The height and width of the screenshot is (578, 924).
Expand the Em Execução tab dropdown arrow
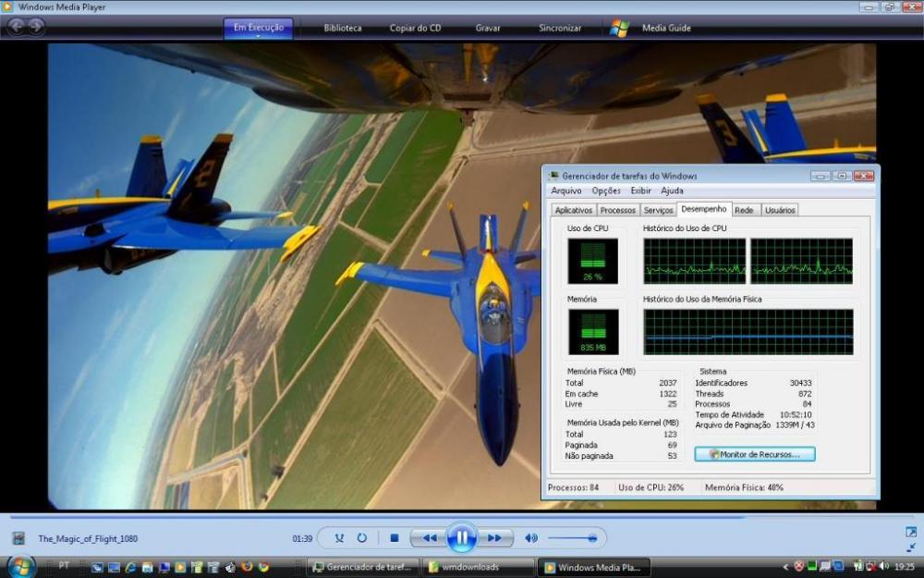(258, 37)
